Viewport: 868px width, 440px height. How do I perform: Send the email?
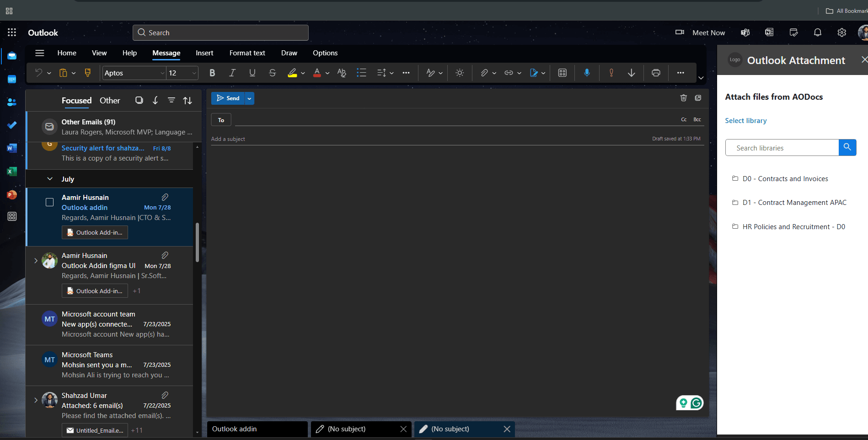click(x=228, y=98)
